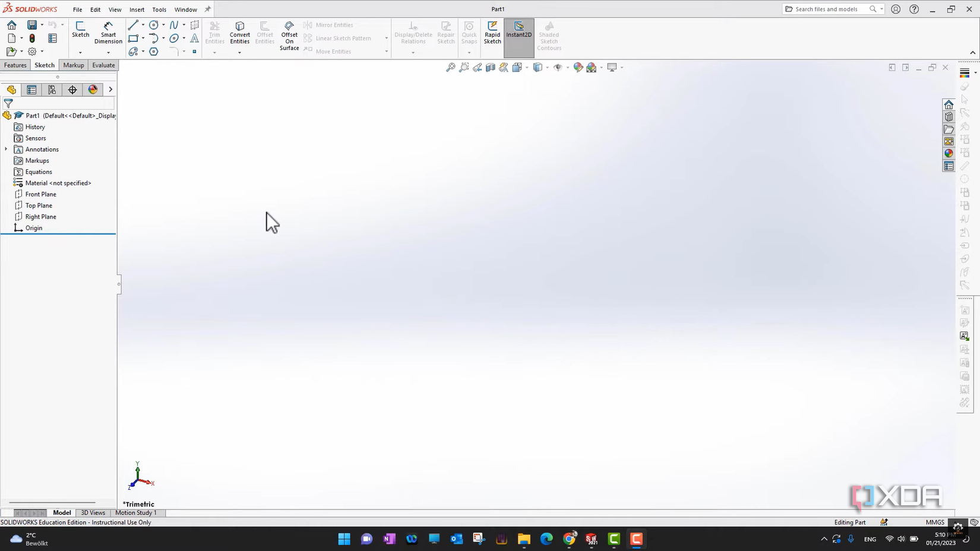Image resolution: width=980 pixels, height=551 pixels.
Task: Click the Section View icon
Action: coord(491,68)
